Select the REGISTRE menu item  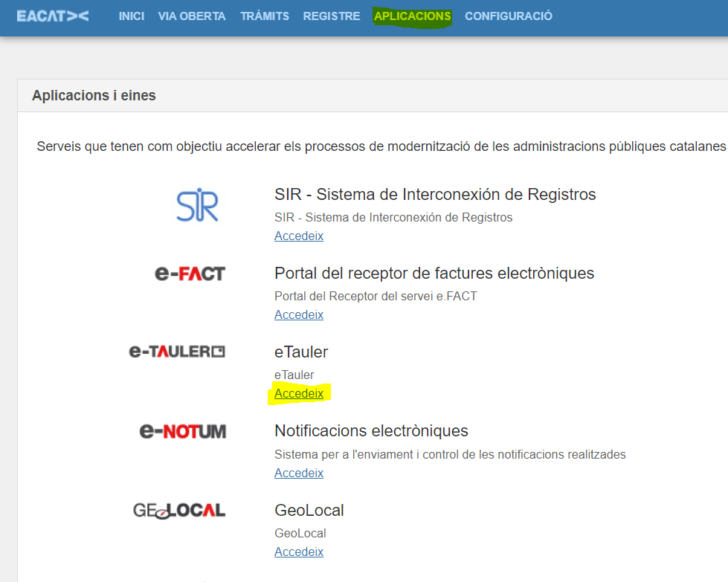(332, 16)
